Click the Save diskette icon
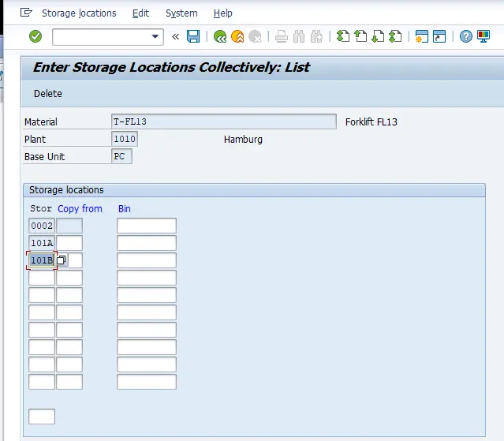504x441 pixels. (x=193, y=36)
